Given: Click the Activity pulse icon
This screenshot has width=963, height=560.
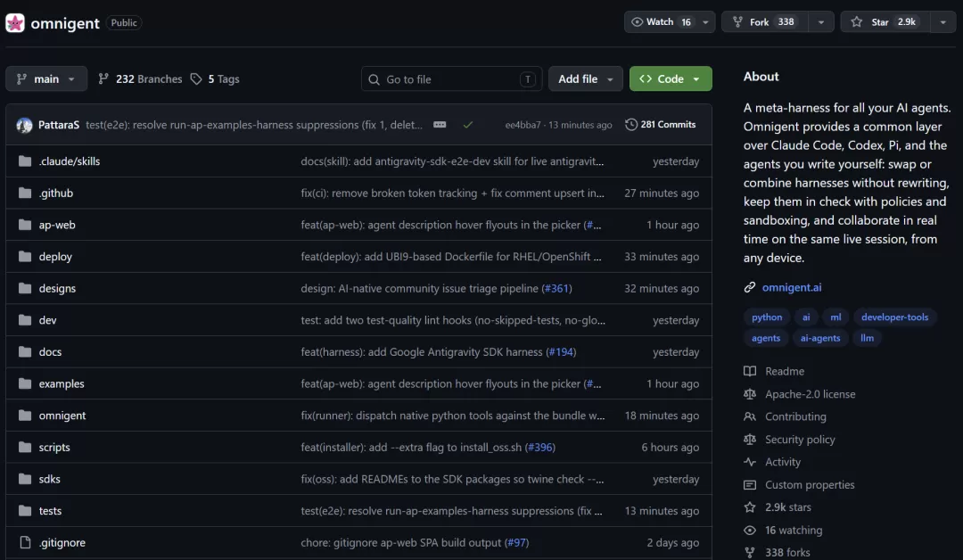Looking at the screenshot, I should 750,462.
